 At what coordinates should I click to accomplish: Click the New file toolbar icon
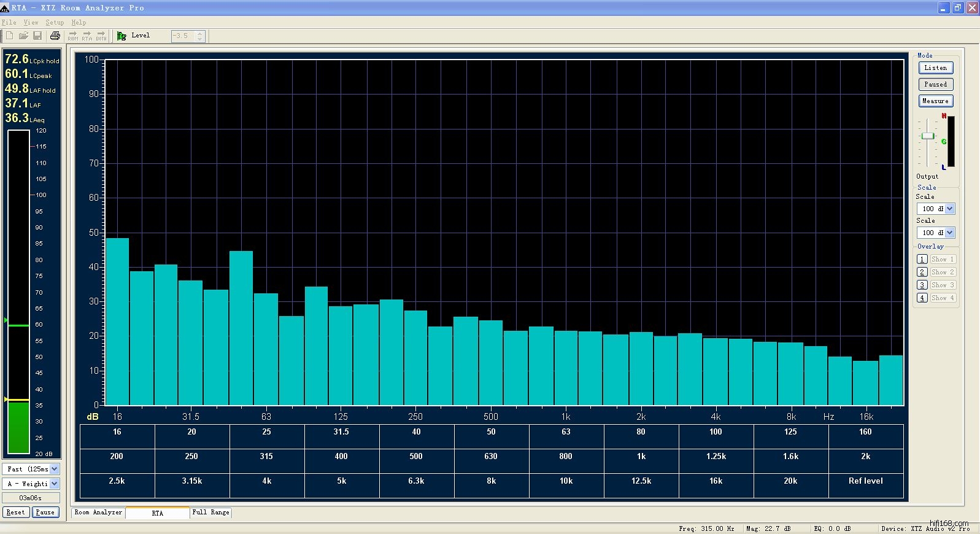point(9,36)
